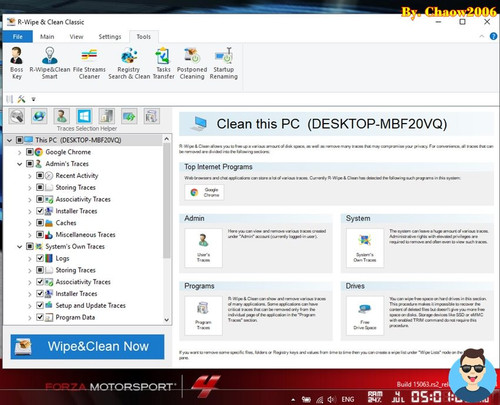Image resolution: width=500 pixels, height=405 pixels.
Task: Toggle the Google Chrome checkbox
Action: [30, 152]
